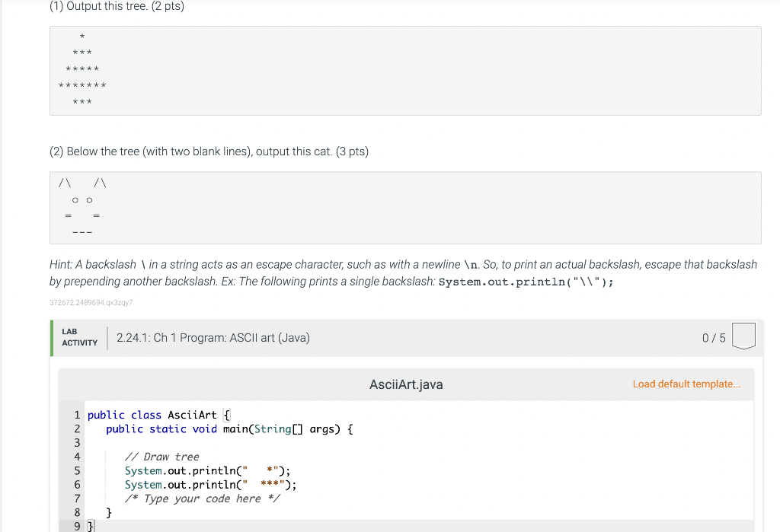780x532 pixels.
Task: Click the cat ASCII art sample box
Action: point(405,208)
